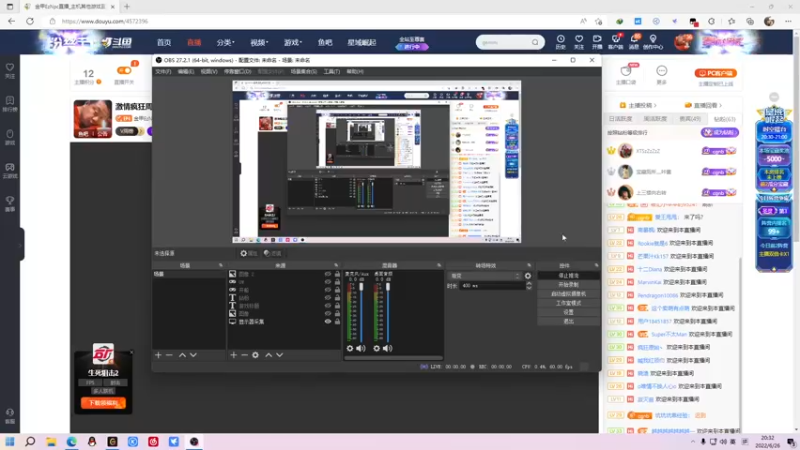
Task: Remove selected source with minus icon
Action: click(x=244, y=355)
